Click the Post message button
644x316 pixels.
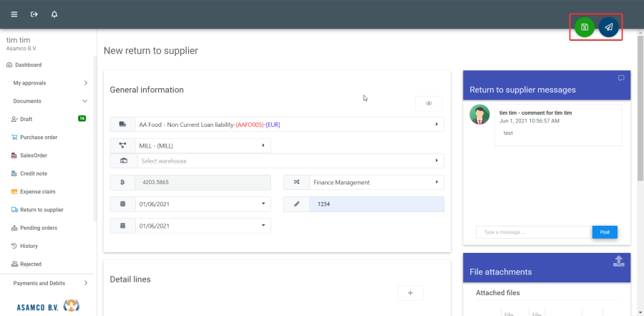tap(605, 232)
